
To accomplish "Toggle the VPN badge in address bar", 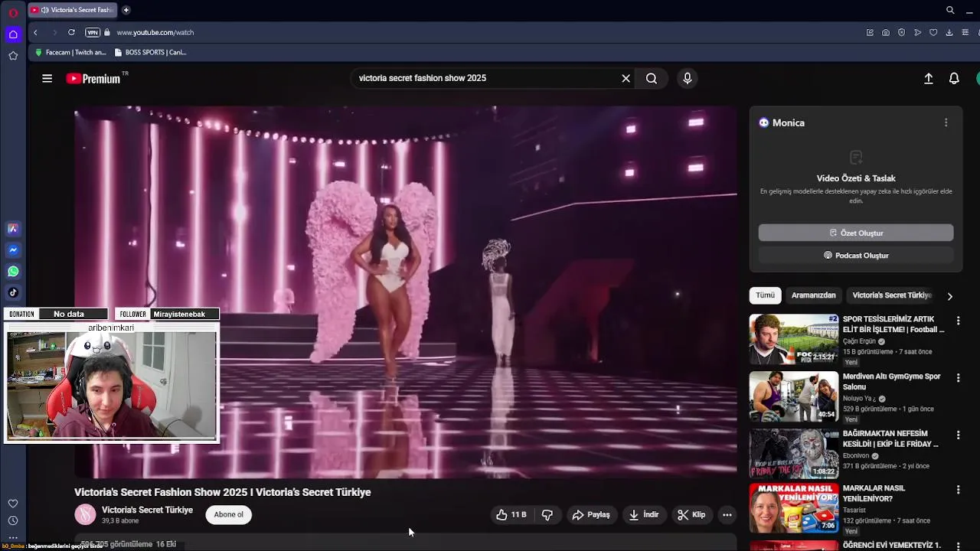I will point(93,32).
